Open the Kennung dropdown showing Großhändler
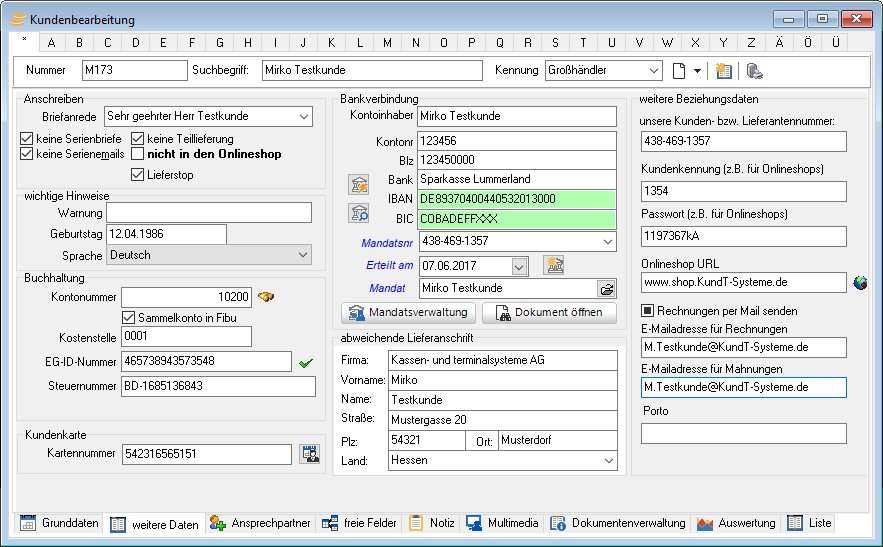The height and width of the screenshot is (547, 883). tap(653, 71)
